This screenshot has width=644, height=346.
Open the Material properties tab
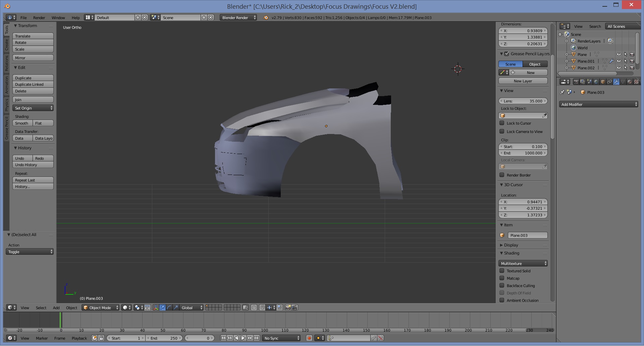[x=630, y=82]
